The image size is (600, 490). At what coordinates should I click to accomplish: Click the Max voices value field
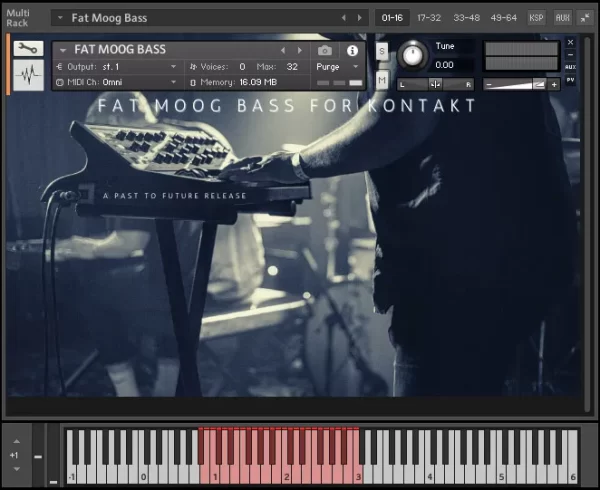tap(292, 67)
